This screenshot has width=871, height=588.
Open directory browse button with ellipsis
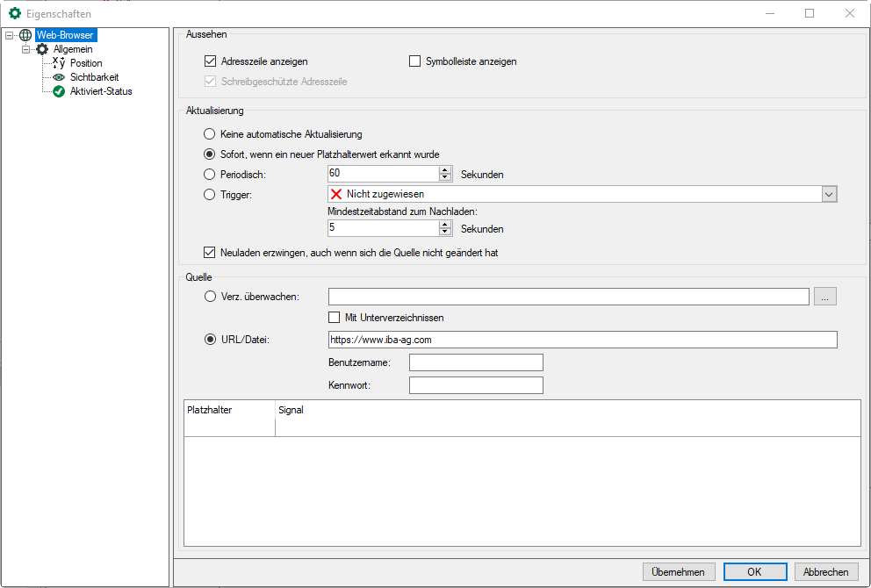[x=824, y=297]
